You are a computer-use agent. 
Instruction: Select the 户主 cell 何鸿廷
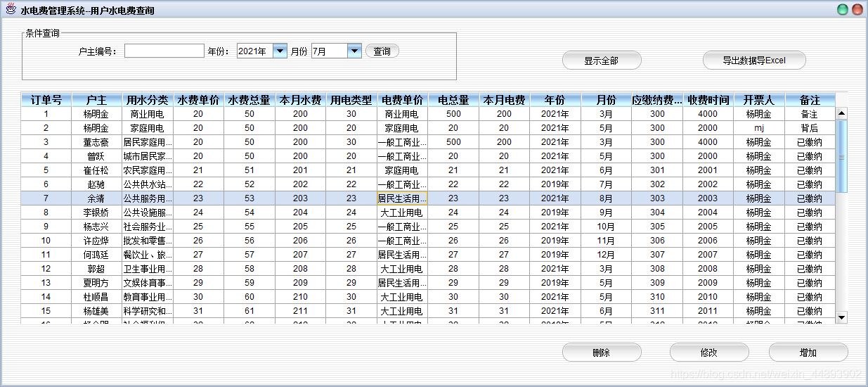pos(97,255)
